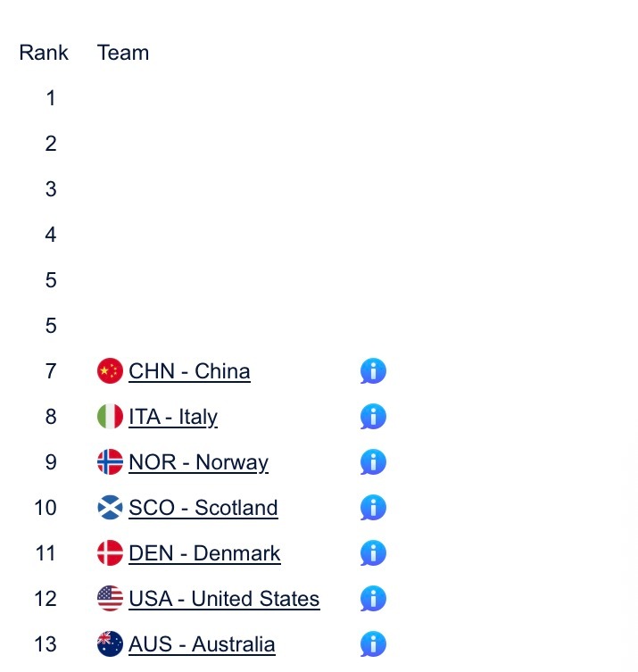Open the USA - United States link
The height and width of the screenshot is (672, 638).
224,599
